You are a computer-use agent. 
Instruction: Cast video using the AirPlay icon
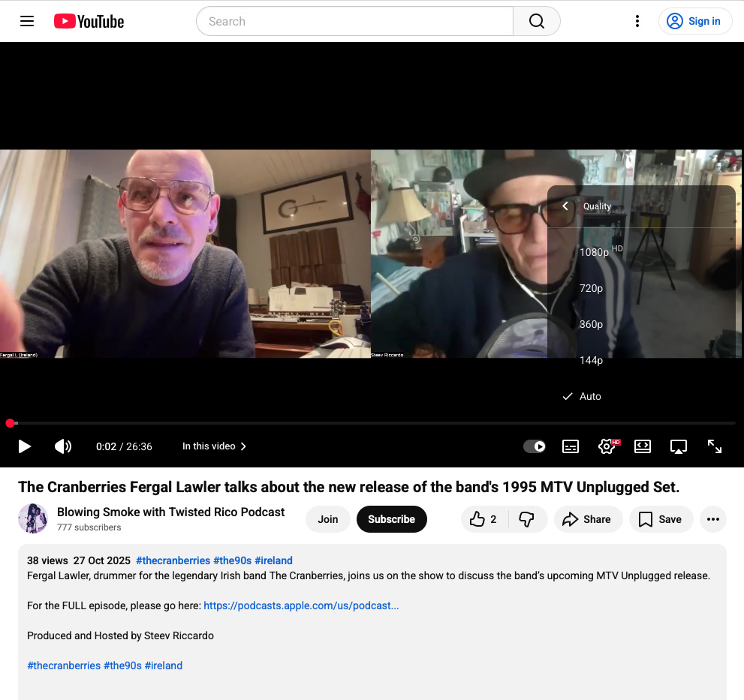coord(679,446)
